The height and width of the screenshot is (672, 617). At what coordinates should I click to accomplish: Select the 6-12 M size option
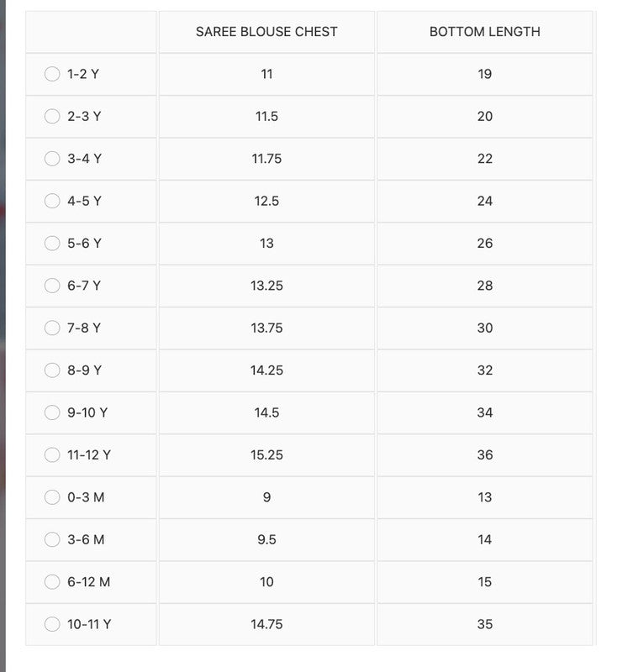point(52,581)
